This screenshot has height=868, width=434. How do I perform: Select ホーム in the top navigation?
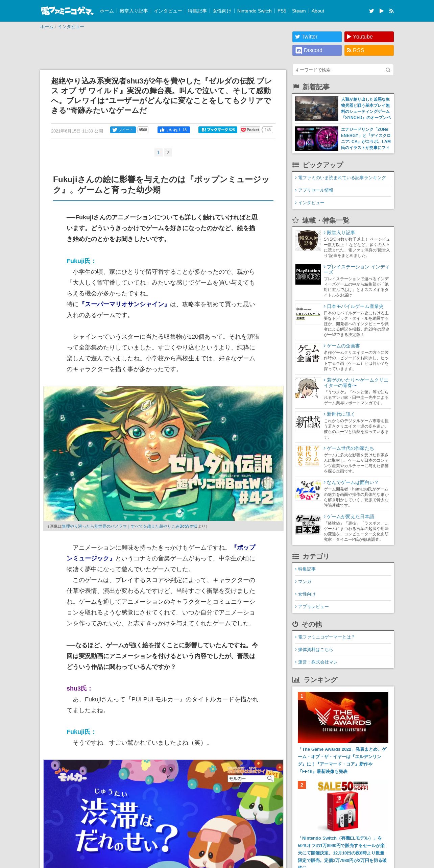click(106, 11)
